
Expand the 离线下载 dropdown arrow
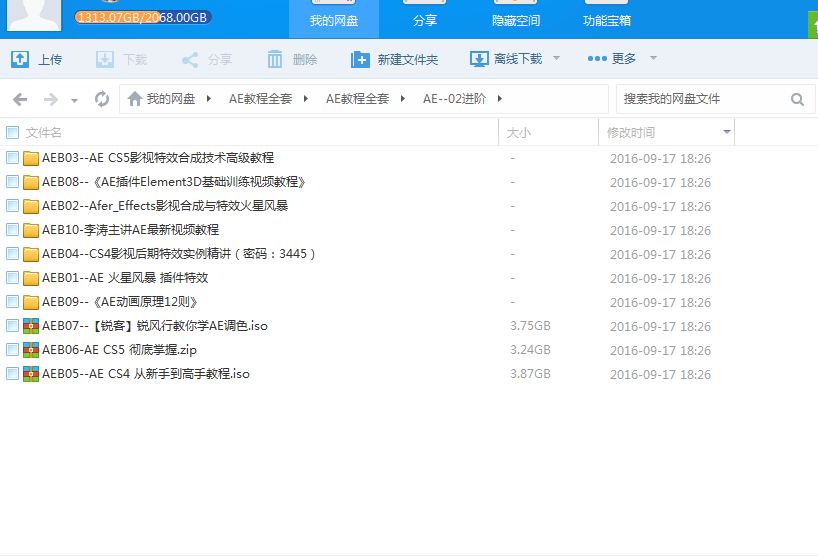coord(556,59)
